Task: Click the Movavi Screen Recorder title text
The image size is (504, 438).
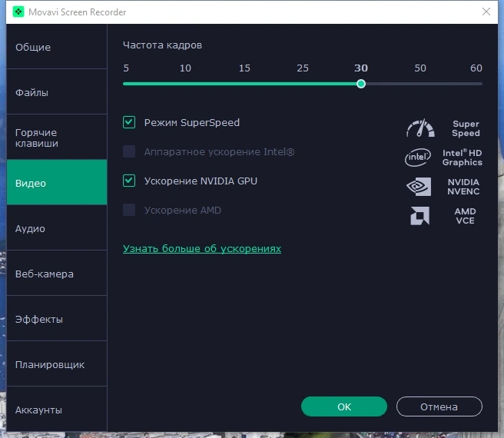Action: point(77,12)
